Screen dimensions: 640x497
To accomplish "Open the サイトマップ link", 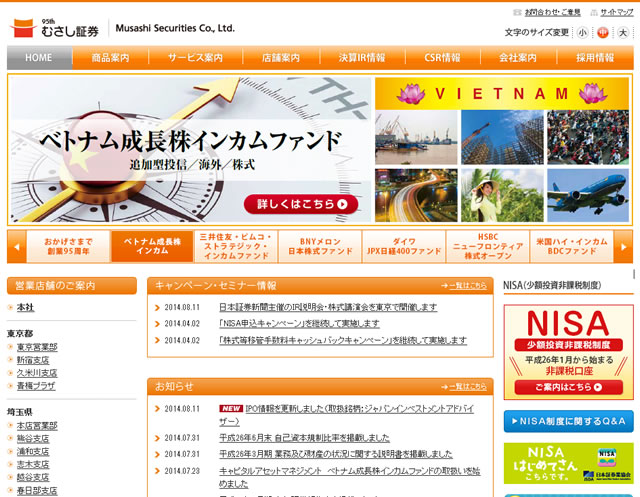I will tap(617, 12).
